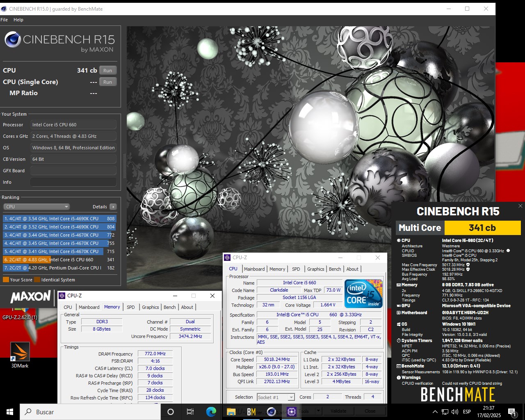Image resolution: width=525 pixels, height=420 pixels.
Task: Click the CPU-Z title icon of the Memory window
Action: coord(62,296)
